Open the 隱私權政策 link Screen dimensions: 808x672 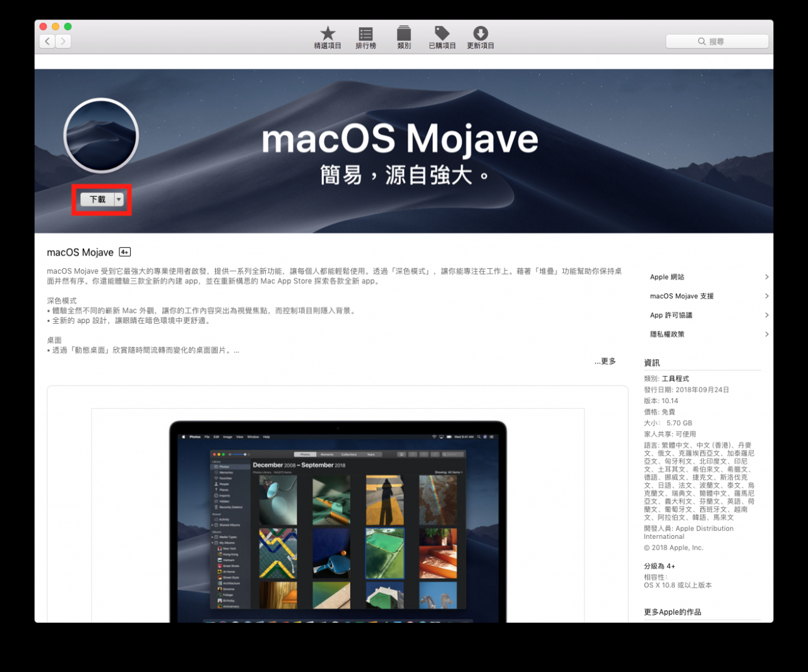(x=667, y=334)
